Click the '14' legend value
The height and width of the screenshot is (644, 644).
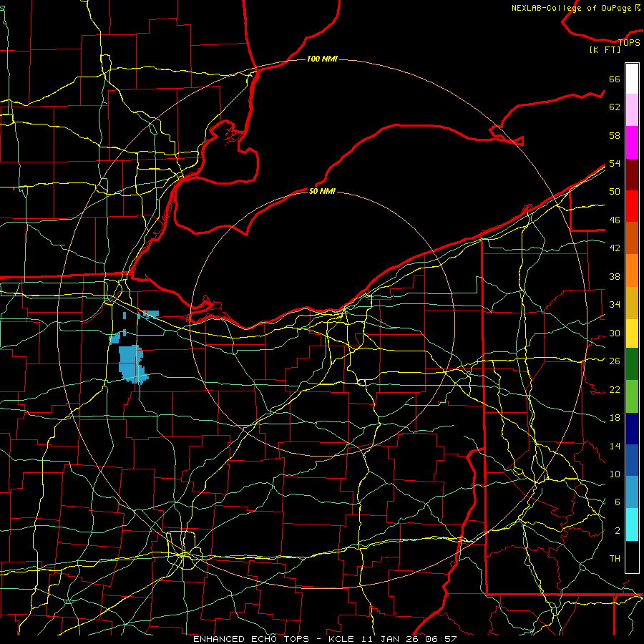[615, 446]
